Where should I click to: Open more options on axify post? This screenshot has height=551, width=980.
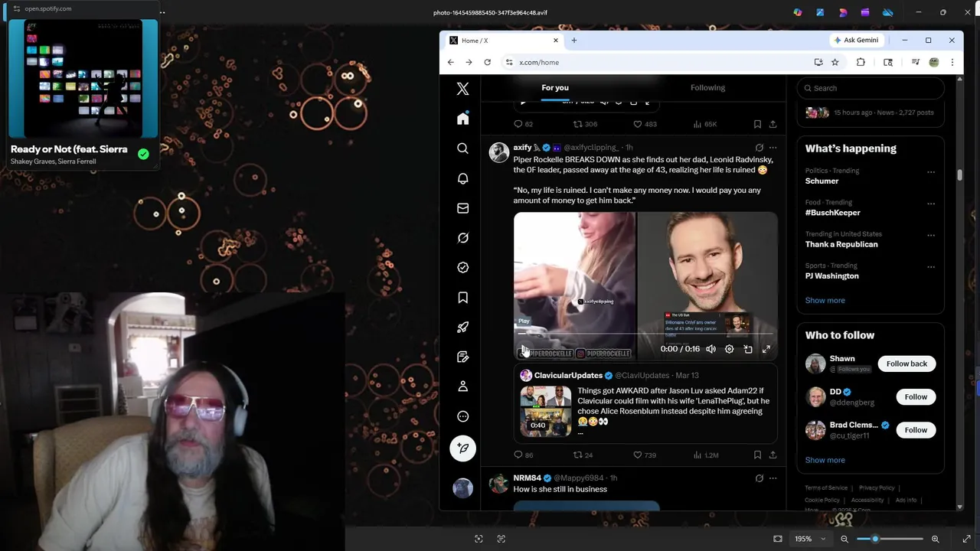[773, 148]
